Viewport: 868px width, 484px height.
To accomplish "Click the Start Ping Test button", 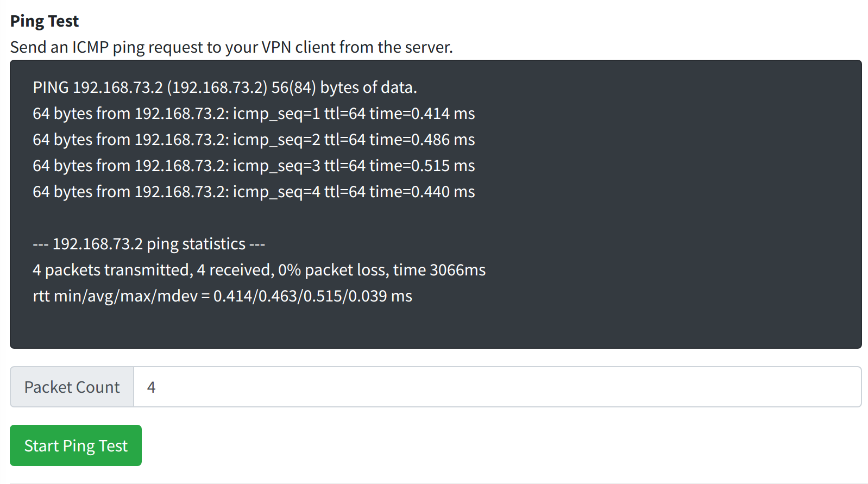I will (x=76, y=445).
